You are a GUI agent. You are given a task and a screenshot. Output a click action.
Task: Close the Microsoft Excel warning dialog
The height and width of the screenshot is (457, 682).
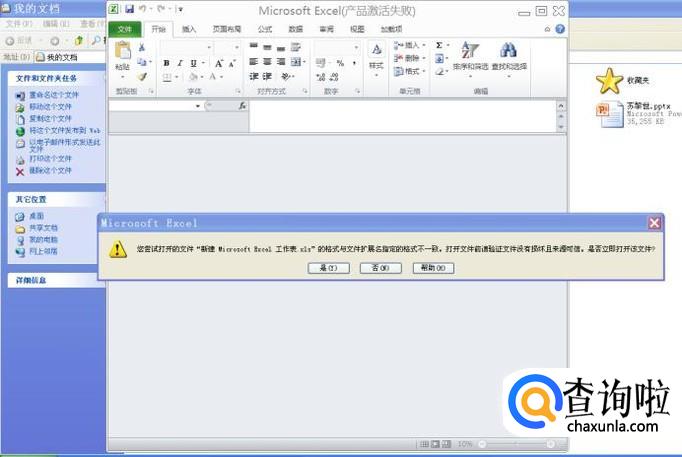655,223
